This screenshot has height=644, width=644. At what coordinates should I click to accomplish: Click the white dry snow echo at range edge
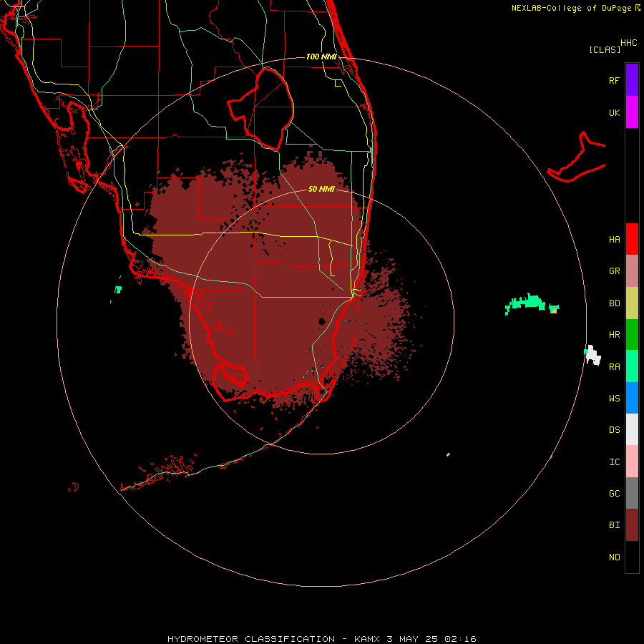click(x=592, y=355)
